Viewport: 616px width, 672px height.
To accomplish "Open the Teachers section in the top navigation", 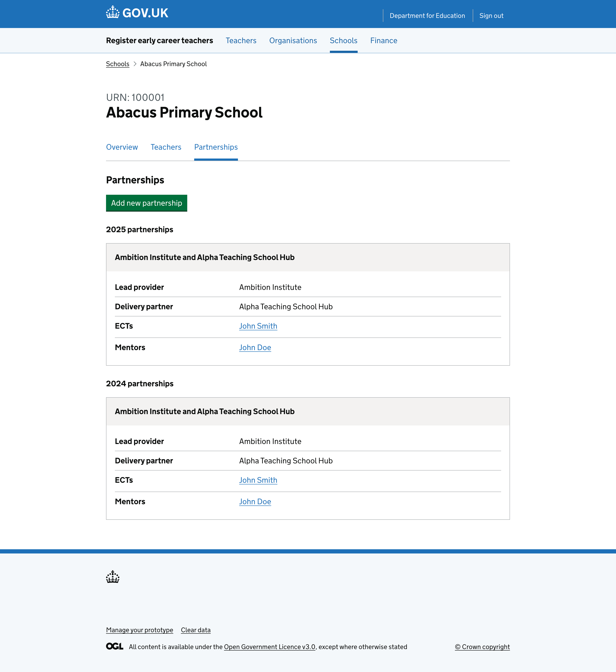I will point(241,40).
